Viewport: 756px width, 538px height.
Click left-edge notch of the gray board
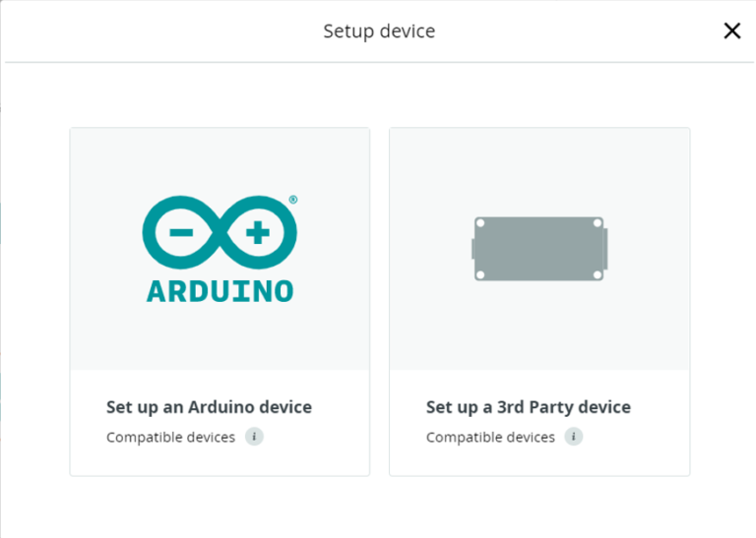click(474, 249)
